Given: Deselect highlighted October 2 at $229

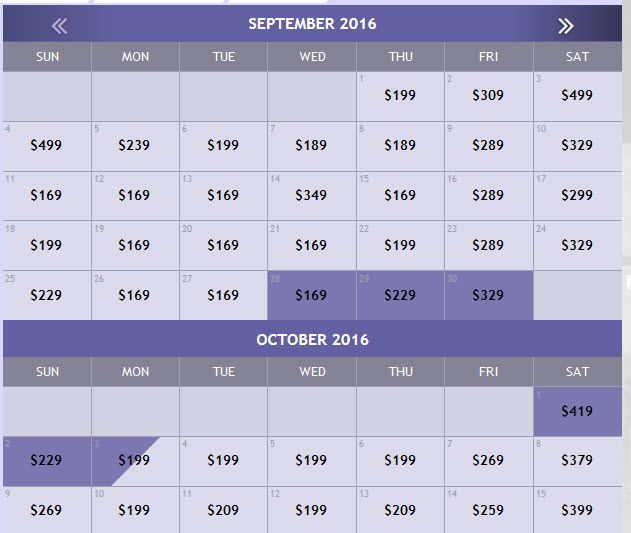Looking at the screenshot, I should (x=46, y=461).
